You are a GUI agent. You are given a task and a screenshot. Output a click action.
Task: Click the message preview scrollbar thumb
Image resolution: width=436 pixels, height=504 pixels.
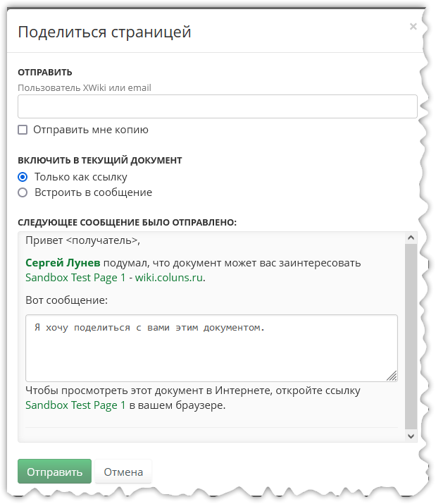click(411, 336)
